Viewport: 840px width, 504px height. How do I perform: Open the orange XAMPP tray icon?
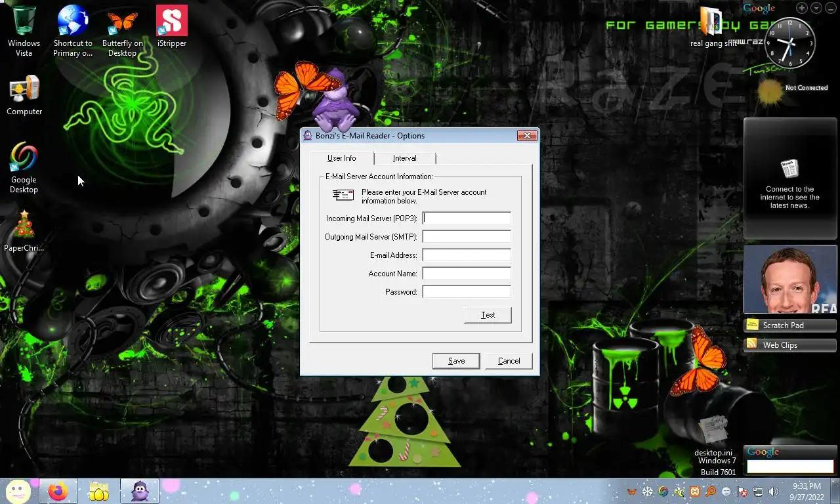[695, 492]
